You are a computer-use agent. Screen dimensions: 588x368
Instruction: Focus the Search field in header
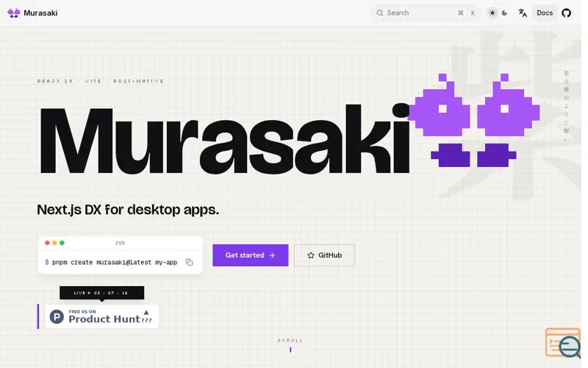(426, 13)
